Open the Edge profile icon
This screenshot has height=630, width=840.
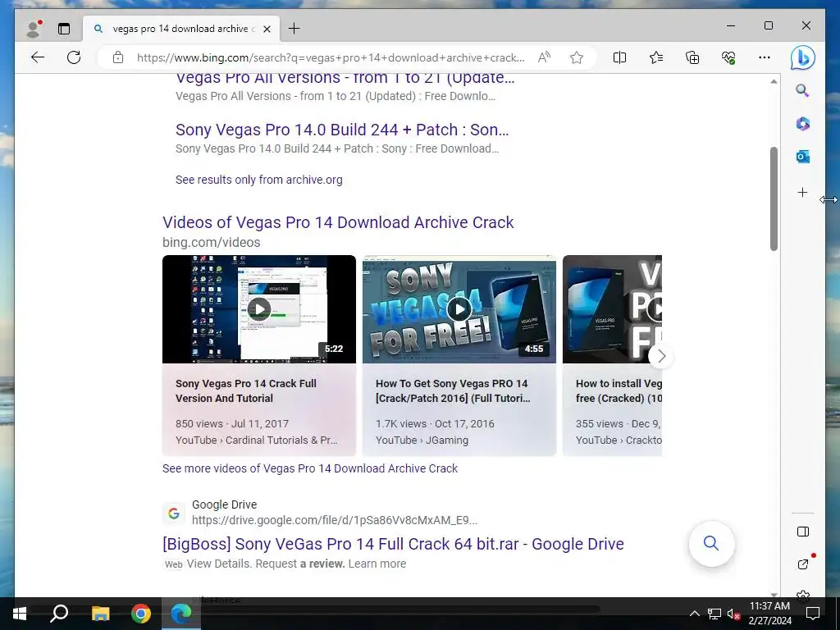(34, 29)
